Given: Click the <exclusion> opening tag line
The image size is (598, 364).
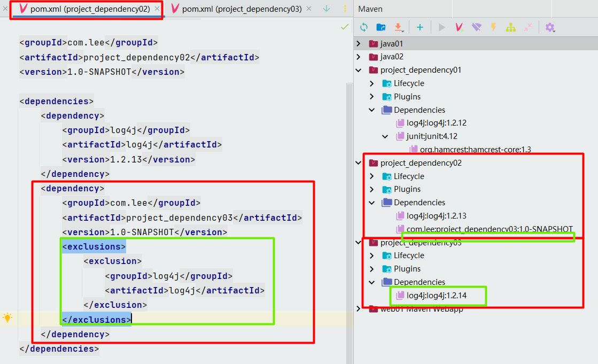Looking at the screenshot, I should 113,261.
